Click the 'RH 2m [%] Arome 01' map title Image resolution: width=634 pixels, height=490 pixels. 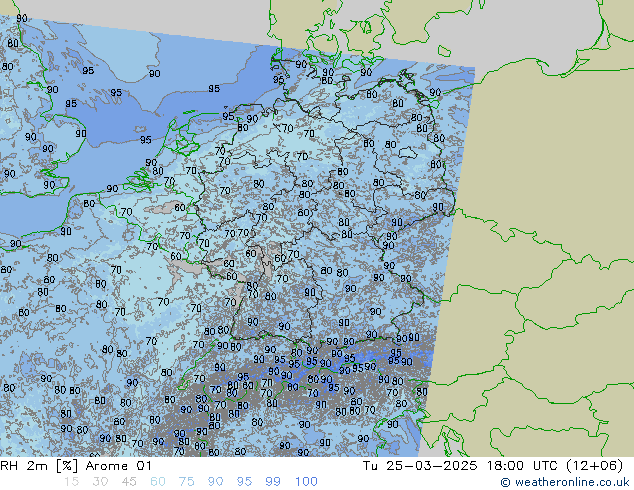(x=76, y=466)
